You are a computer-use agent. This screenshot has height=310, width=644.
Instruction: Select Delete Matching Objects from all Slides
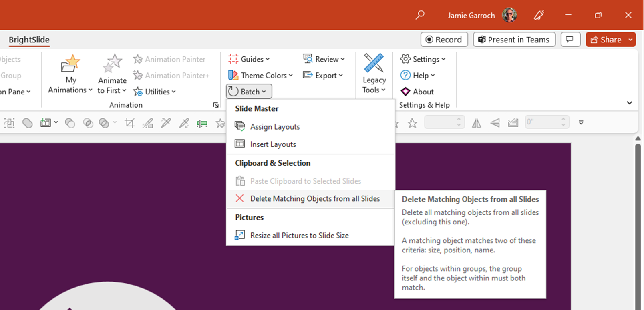click(310, 199)
